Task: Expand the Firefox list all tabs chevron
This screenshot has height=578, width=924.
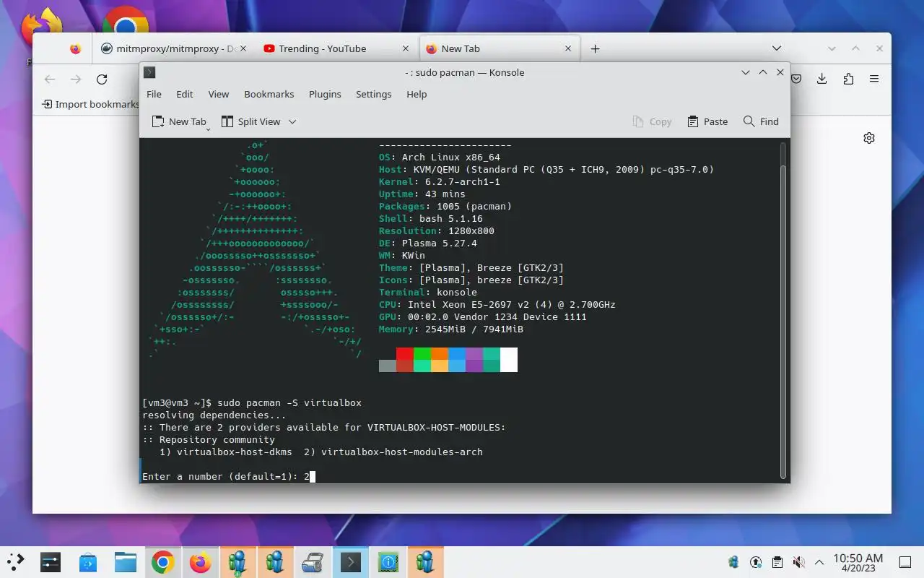Action: [x=777, y=48]
